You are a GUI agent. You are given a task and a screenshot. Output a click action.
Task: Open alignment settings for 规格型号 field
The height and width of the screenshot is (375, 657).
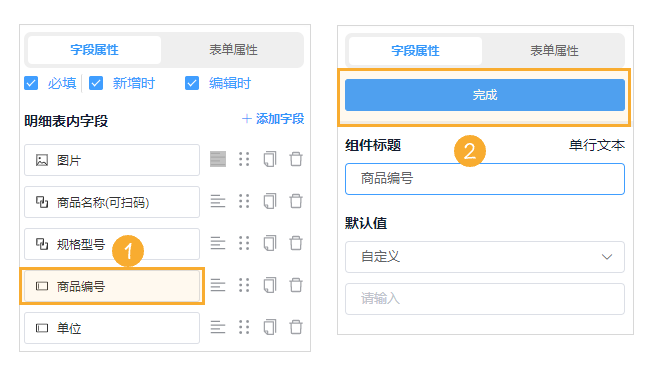pyautogui.click(x=218, y=243)
